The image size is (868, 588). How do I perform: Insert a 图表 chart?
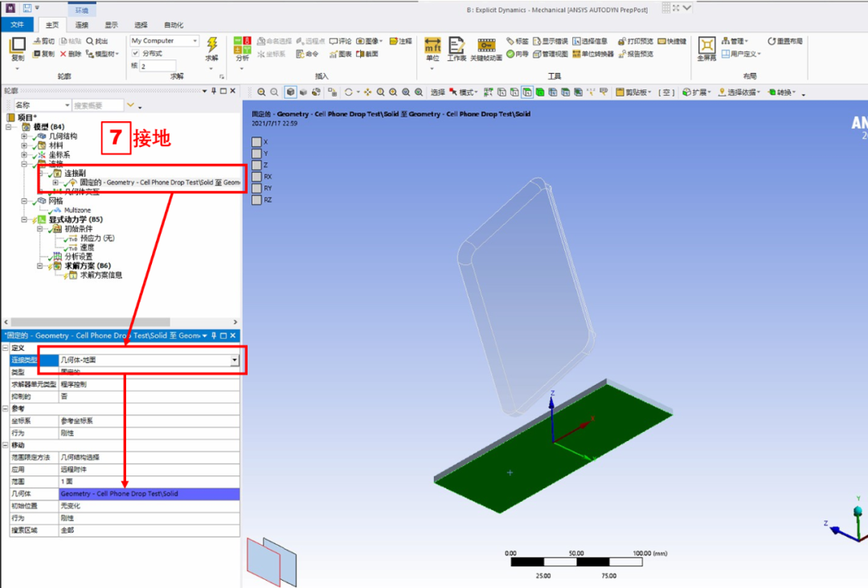pos(341,54)
